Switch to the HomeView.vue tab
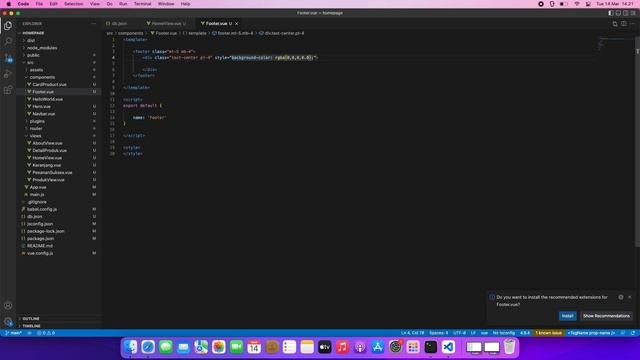This screenshot has width=640, height=360. point(167,24)
